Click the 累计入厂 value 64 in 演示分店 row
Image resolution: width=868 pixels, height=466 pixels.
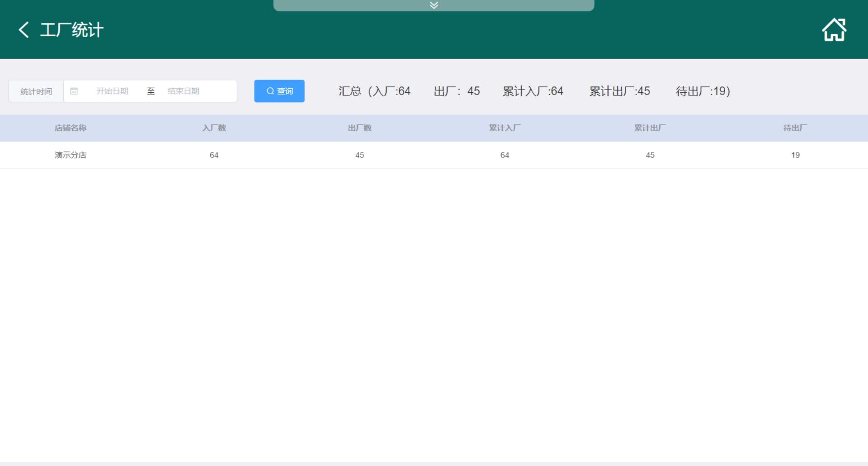point(505,155)
